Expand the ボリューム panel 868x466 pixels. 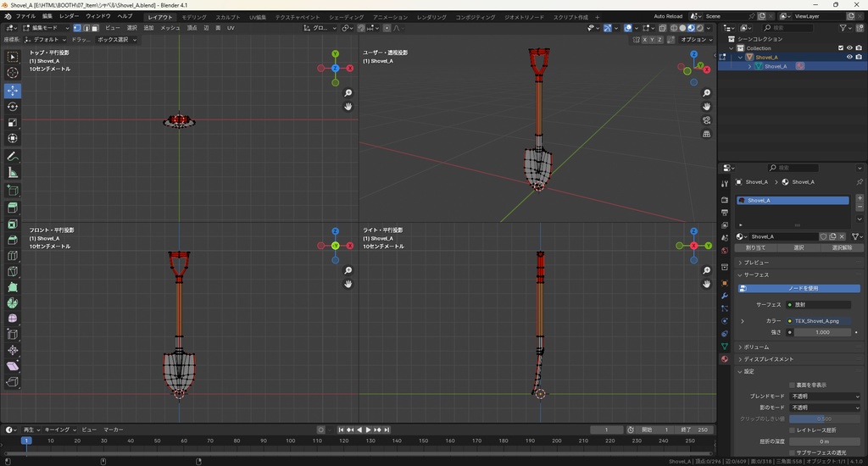coord(756,347)
